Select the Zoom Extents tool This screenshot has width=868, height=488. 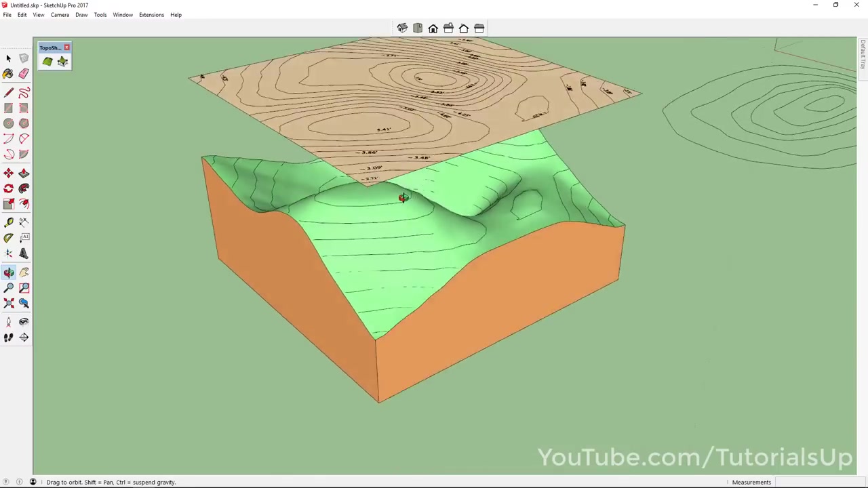click(9, 303)
